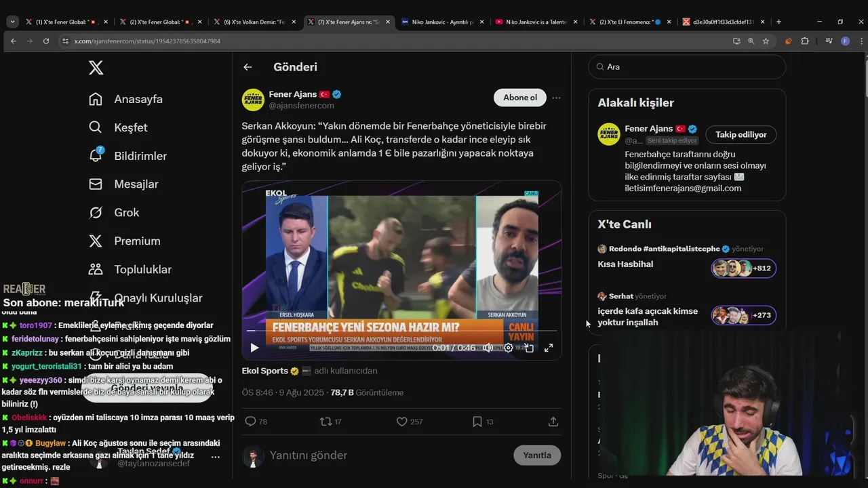The image size is (868, 488).
Task: Switch to first X'te Fener Global tab
Action: point(66,22)
